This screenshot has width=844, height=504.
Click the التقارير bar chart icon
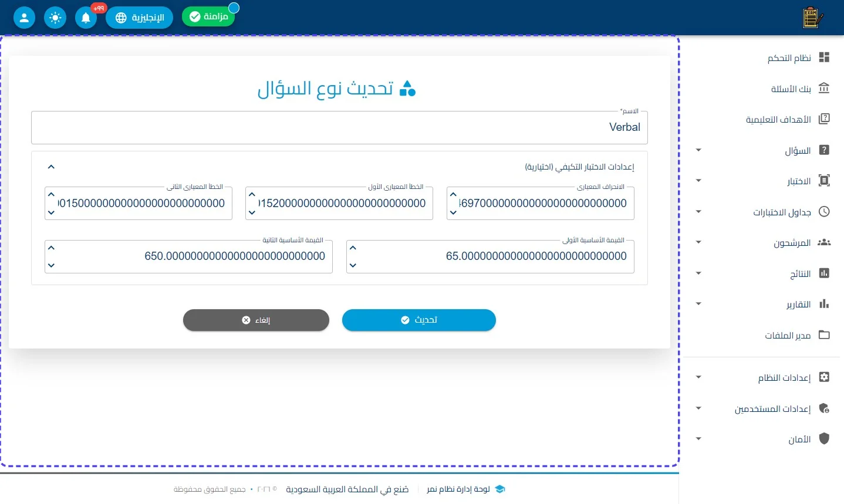824,304
